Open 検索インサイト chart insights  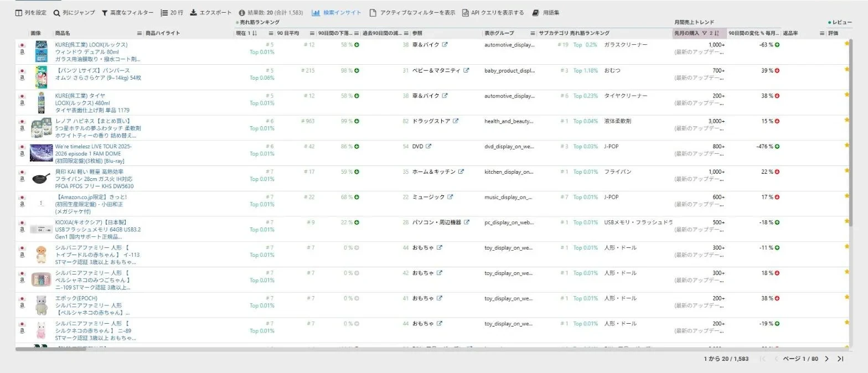(337, 13)
